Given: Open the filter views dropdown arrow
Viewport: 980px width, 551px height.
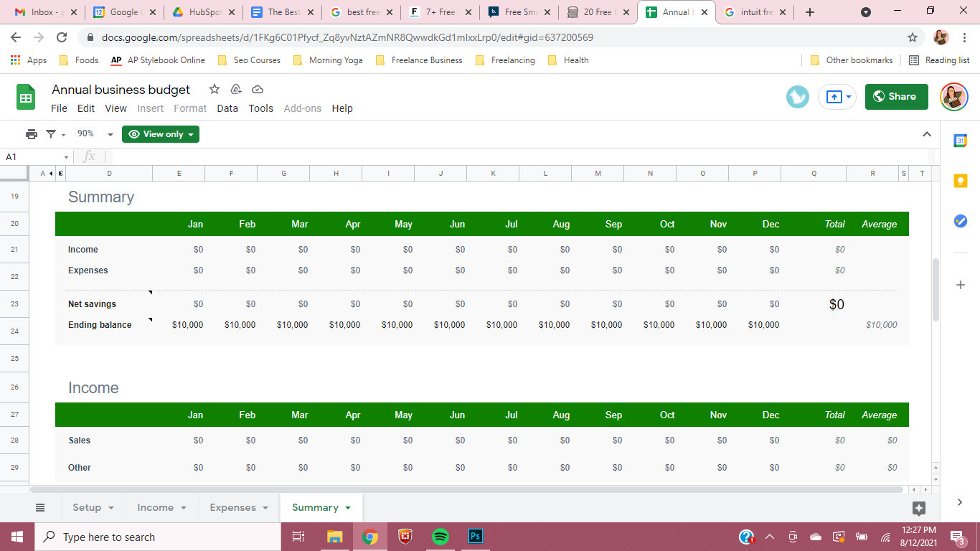Looking at the screenshot, I should click(63, 135).
